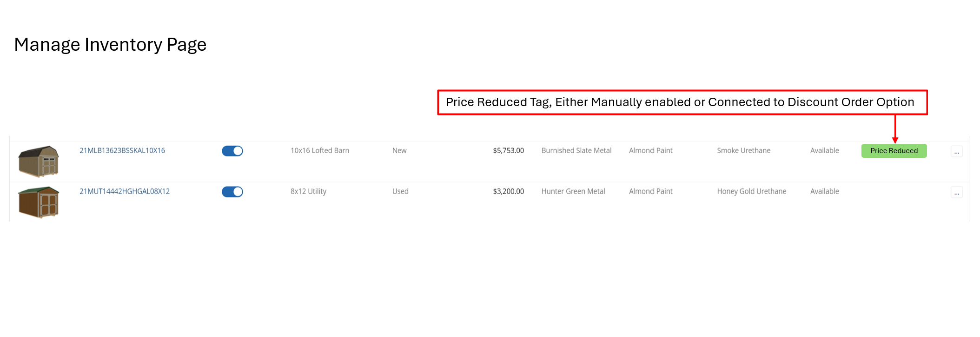Open the more options menu for Utility row
Viewport: 980px width, 337px height.
tap(956, 193)
